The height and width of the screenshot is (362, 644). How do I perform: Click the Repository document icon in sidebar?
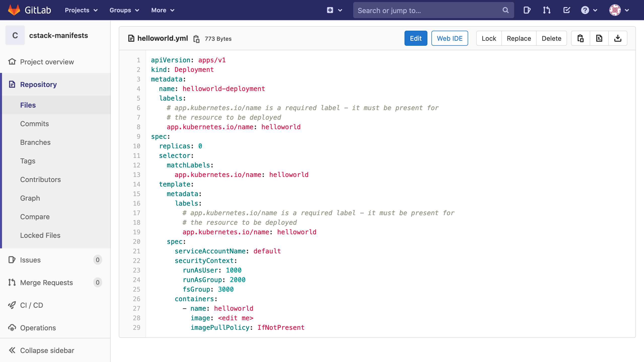click(x=12, y=84)
